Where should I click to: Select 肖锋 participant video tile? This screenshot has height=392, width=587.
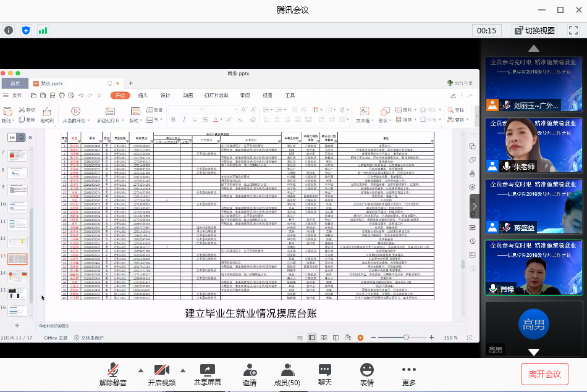click(x=533, y=267)
